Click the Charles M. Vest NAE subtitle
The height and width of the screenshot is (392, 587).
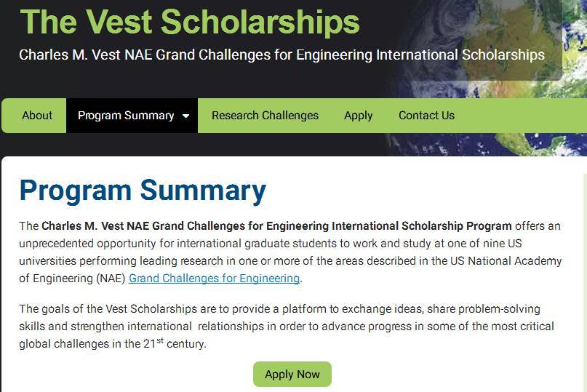pyautogui.click(x=282, y=55)
